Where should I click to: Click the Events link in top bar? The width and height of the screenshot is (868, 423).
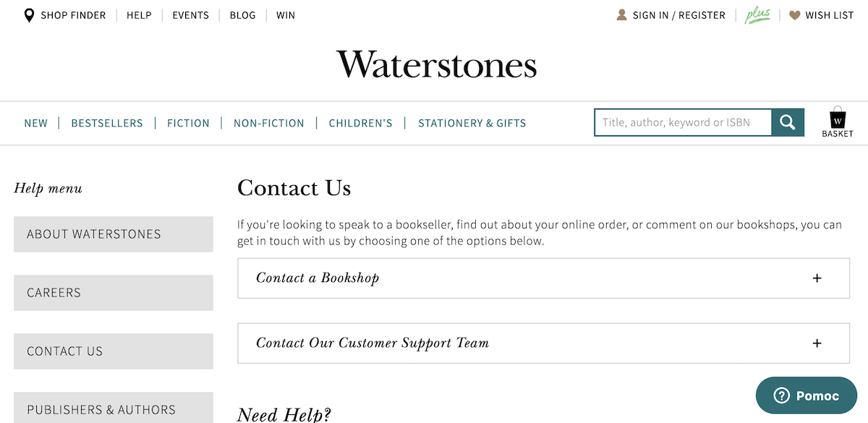tap(190, 15)
